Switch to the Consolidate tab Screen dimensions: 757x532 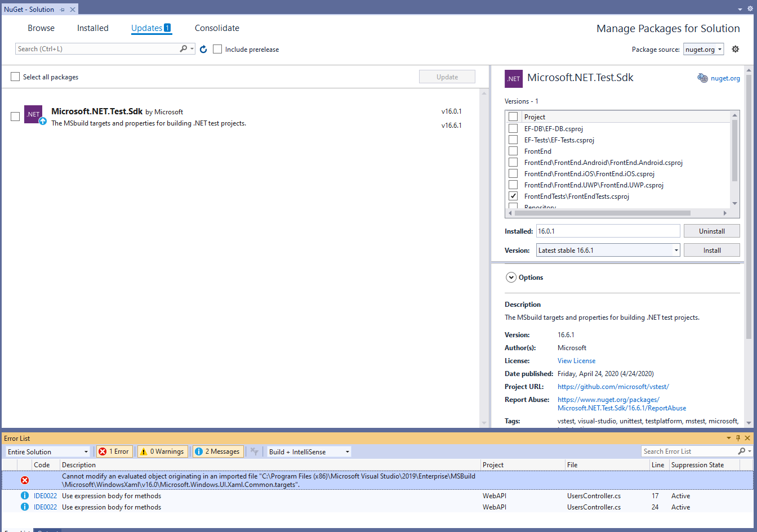[217, 28]
